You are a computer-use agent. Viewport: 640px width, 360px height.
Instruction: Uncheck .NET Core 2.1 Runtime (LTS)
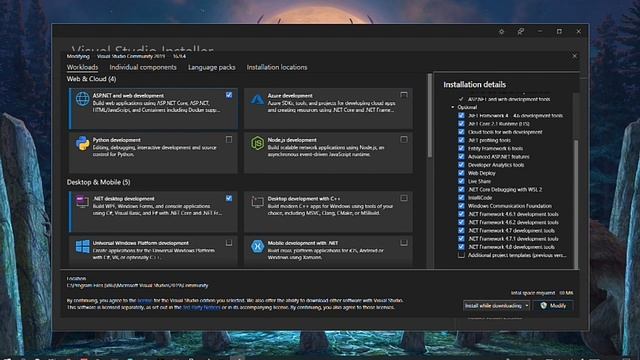[461, 124]
